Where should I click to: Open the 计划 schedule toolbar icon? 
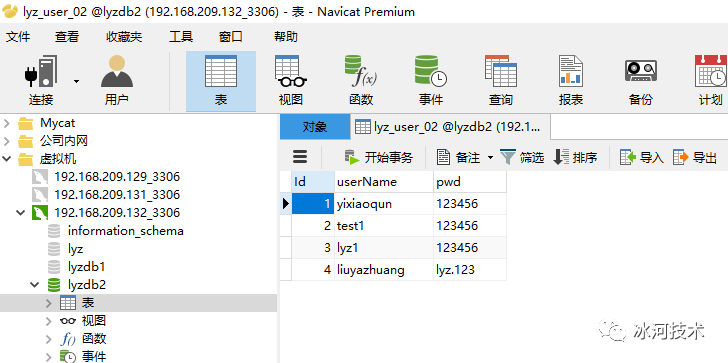pyautogui.click(x=710, y=81)
